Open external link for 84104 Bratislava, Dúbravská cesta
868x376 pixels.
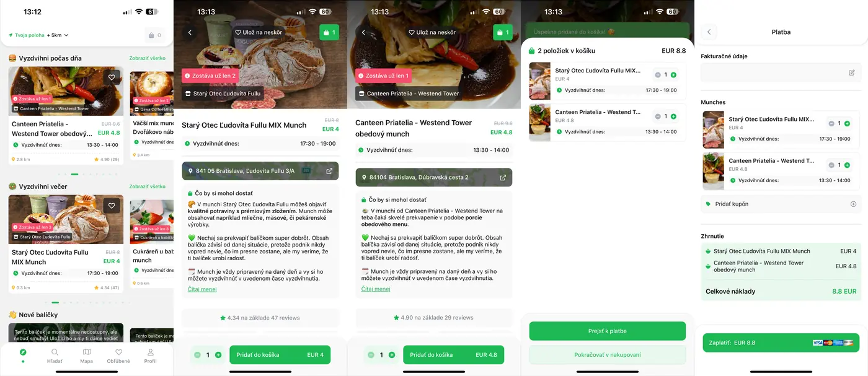coord(503,178)
